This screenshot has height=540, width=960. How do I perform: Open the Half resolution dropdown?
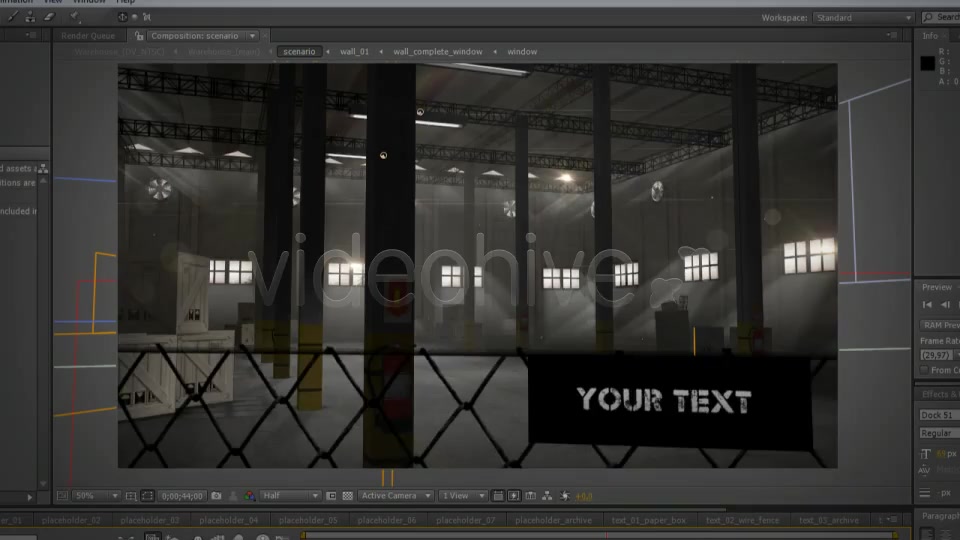click(x=291, y=496)
